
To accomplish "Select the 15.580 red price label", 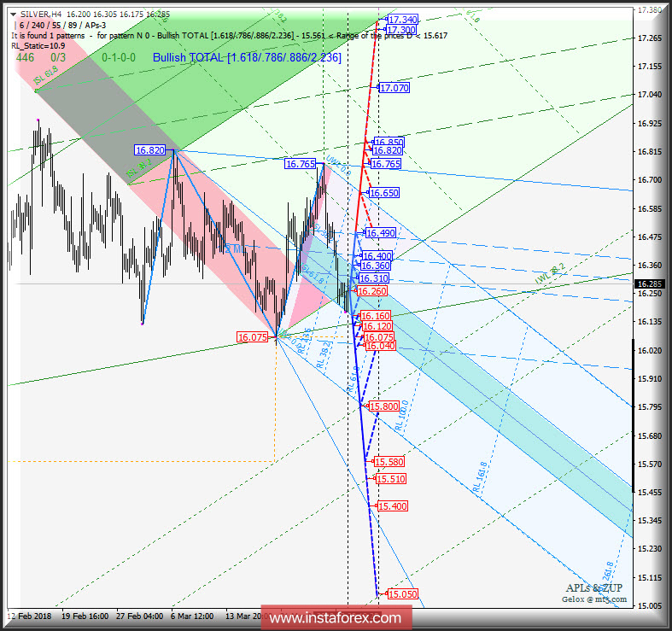I will click(x=389, y=462).
